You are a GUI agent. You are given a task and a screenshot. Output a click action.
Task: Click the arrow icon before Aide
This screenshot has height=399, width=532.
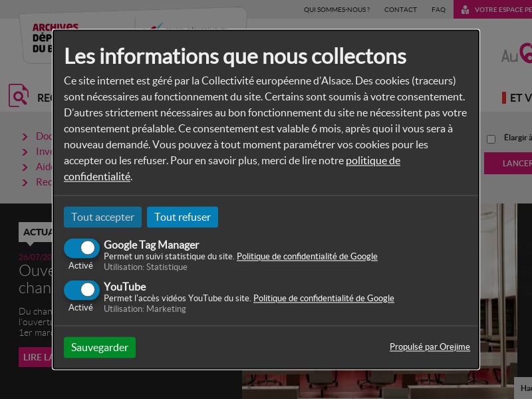25,167
